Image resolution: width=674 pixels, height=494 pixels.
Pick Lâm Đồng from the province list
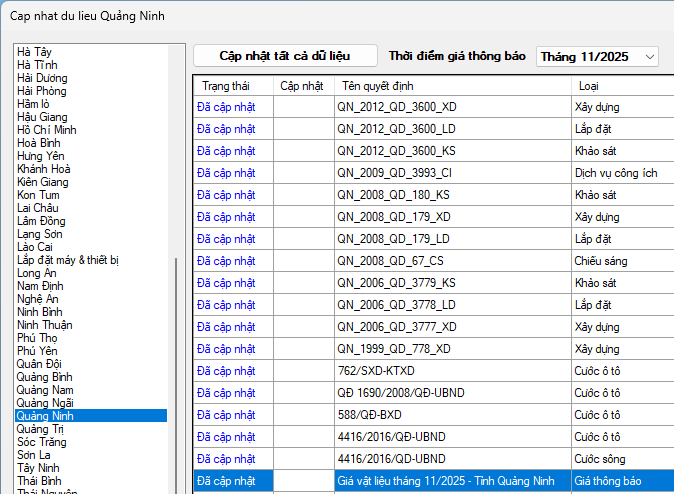(41, 221)
